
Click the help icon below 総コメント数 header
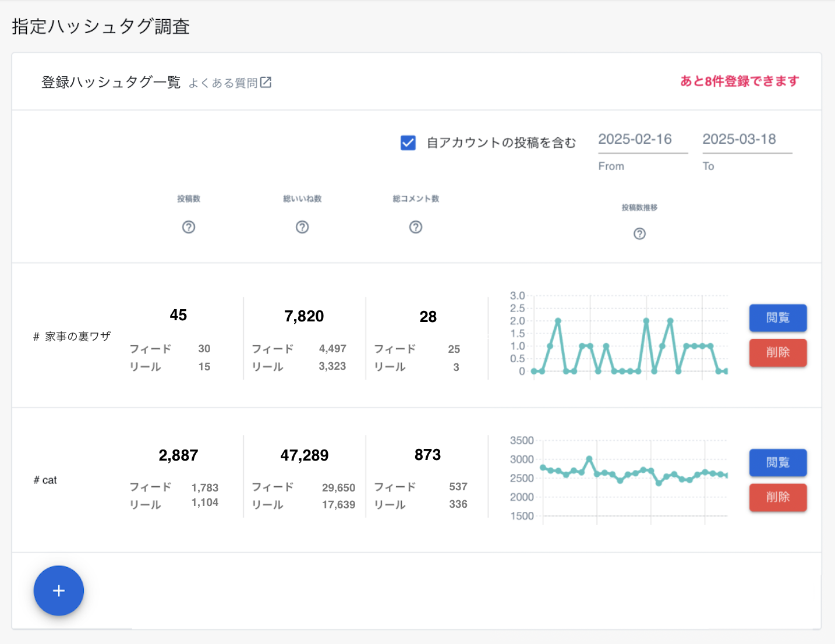415,227
